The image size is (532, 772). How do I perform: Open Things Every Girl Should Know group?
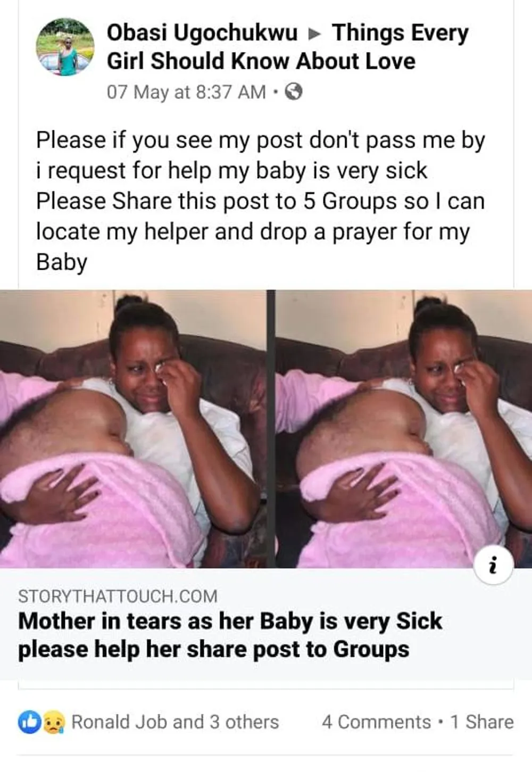(288, 47)
